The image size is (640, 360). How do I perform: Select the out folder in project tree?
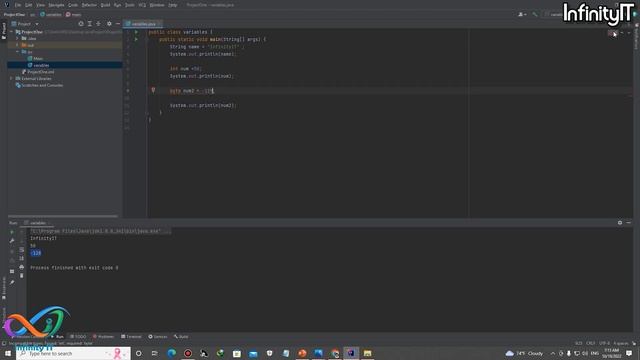click(31, 45)
